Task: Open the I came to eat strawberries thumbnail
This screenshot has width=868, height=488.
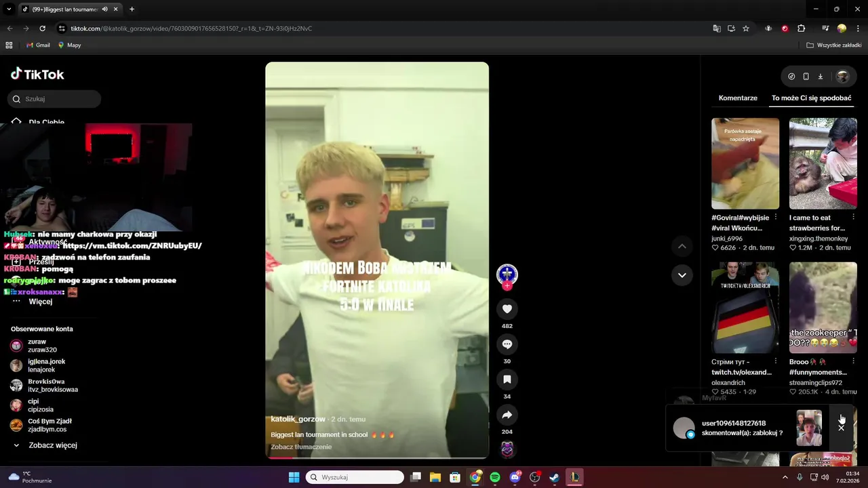Action: click(x=823, y=163)
